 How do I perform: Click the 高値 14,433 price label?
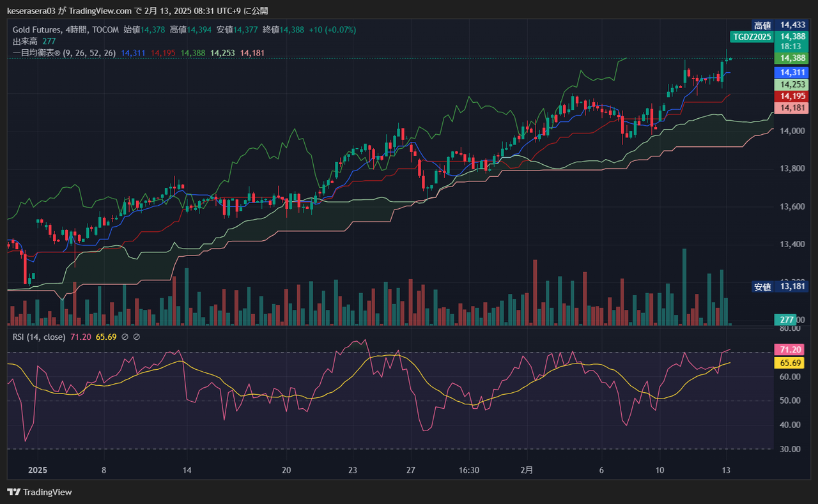[x=781, y=26]
